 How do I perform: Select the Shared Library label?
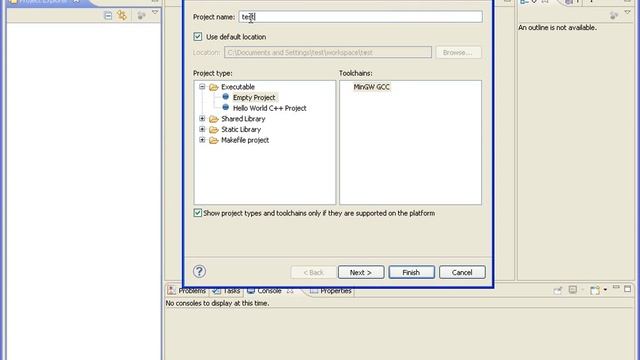(x=243, y=119)
